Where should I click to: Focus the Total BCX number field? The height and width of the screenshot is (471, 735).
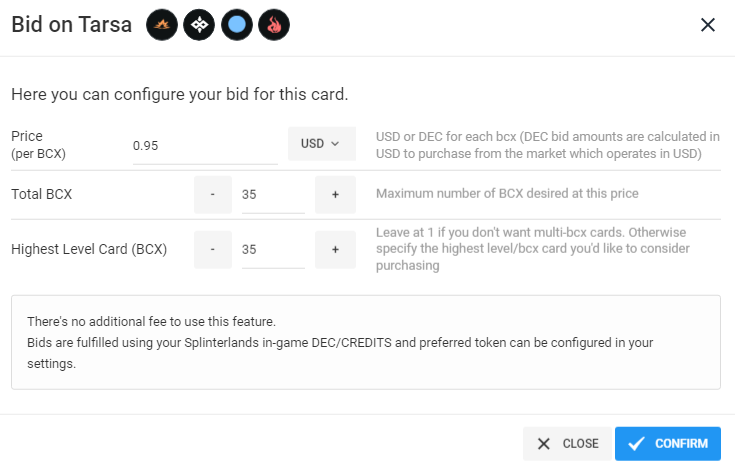pos(273,194)
